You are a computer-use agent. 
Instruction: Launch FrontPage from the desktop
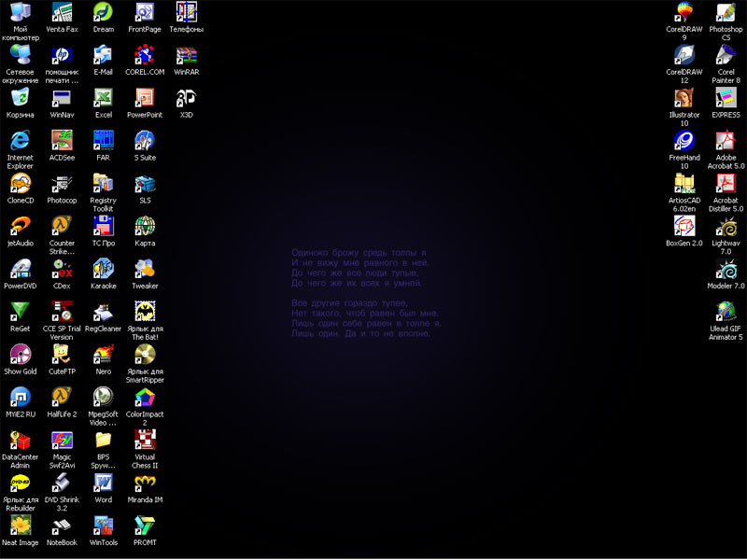pos(145,12)
